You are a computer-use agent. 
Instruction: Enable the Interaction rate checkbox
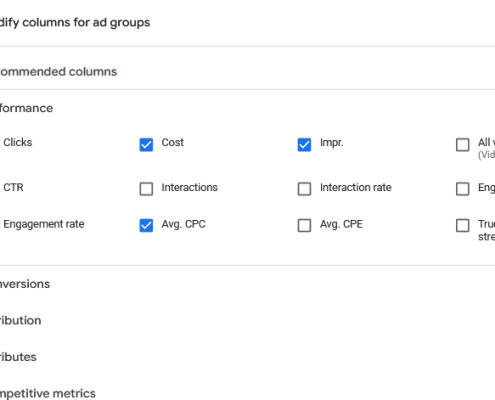point(304,189)
